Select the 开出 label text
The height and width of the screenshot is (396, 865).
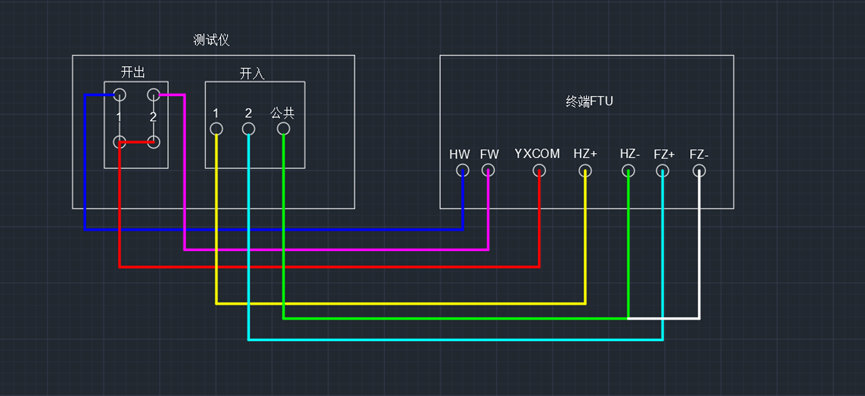pos(133,72)
